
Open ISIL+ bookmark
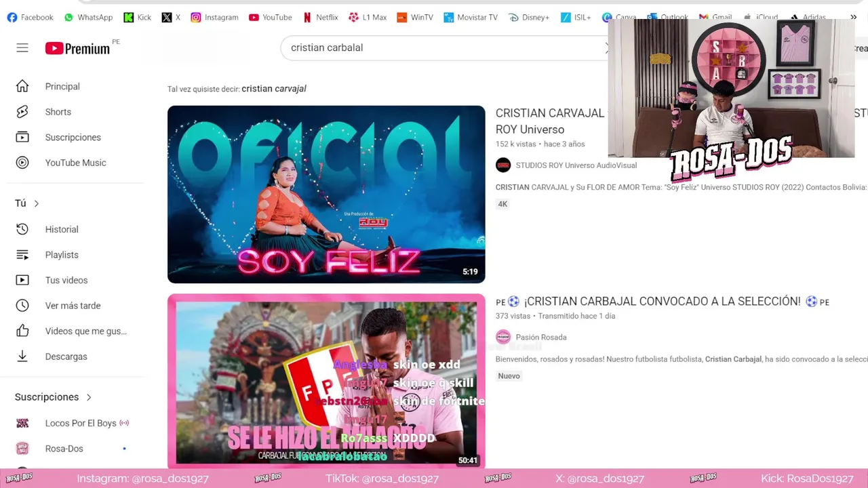click(x=575, y=17)
